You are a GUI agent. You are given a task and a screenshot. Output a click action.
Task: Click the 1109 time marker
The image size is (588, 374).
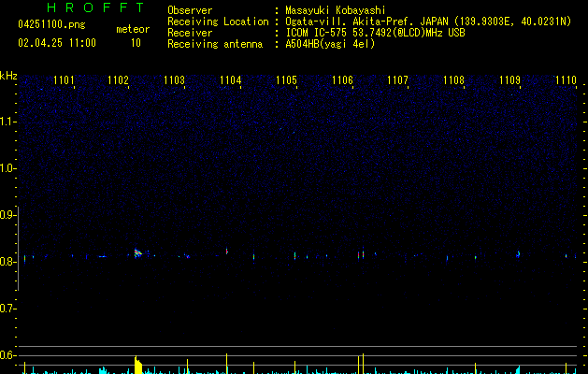[x=510, y=80]
